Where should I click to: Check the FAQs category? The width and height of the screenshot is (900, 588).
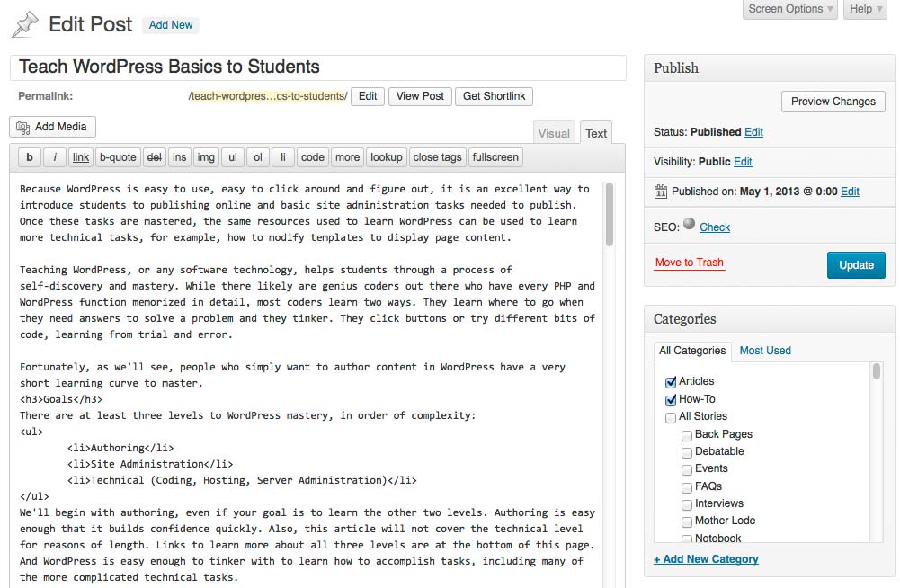[687, 487]
